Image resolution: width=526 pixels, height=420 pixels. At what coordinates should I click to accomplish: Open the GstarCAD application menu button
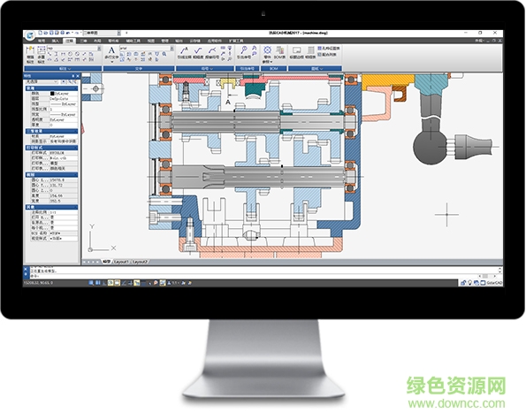tap(30, 35)
